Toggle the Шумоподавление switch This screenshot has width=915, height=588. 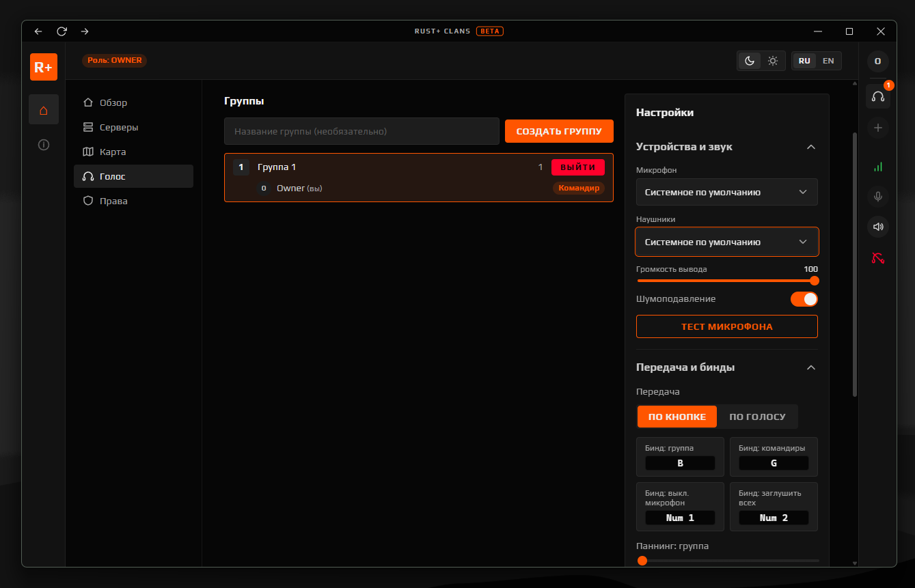804,299
